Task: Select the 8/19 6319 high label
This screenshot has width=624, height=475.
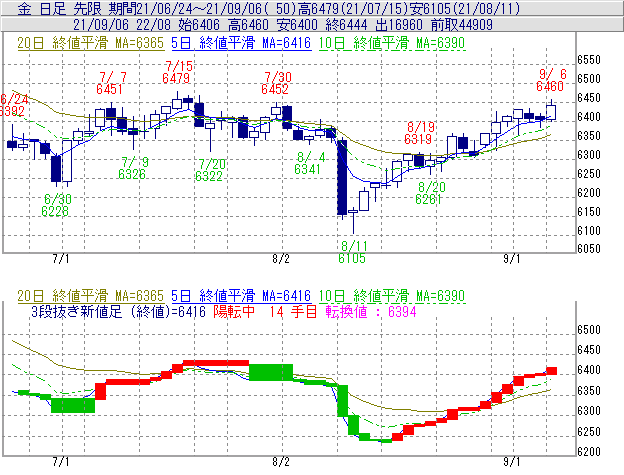Action: pos(419,133)
